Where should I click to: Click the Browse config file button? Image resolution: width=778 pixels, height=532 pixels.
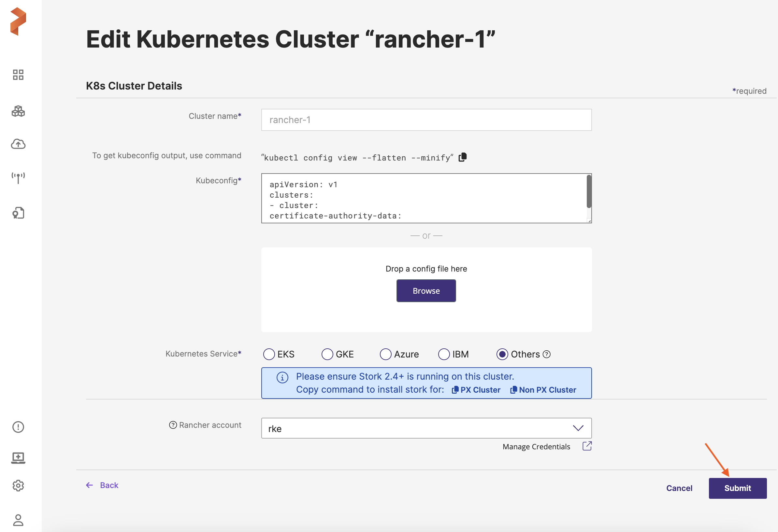(x=426, y=291)
